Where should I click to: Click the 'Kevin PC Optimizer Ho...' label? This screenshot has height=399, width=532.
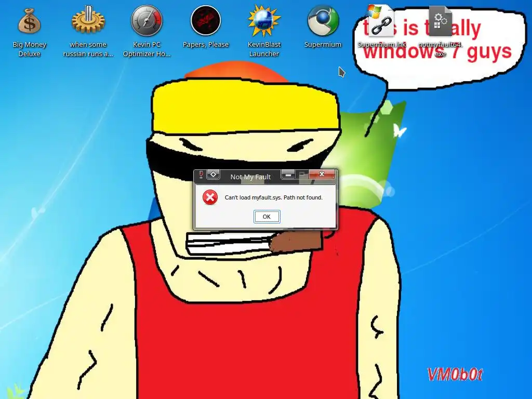point(147,49)
